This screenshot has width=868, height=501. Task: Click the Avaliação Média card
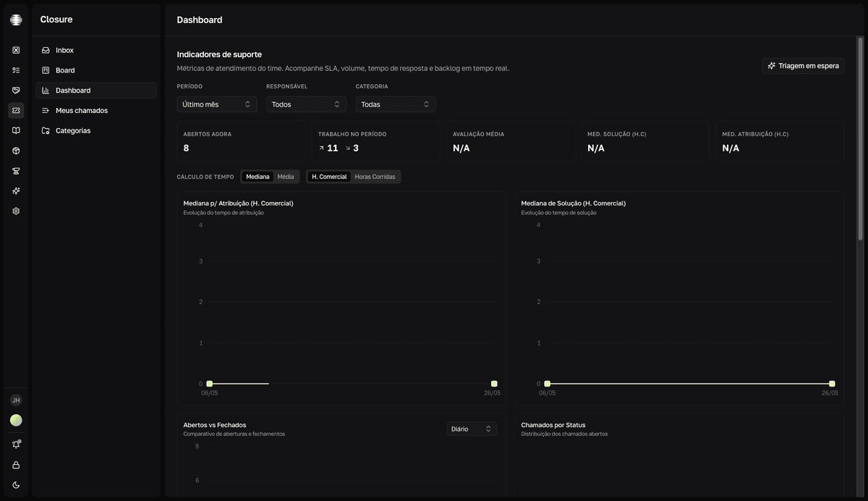click(510, 140)
